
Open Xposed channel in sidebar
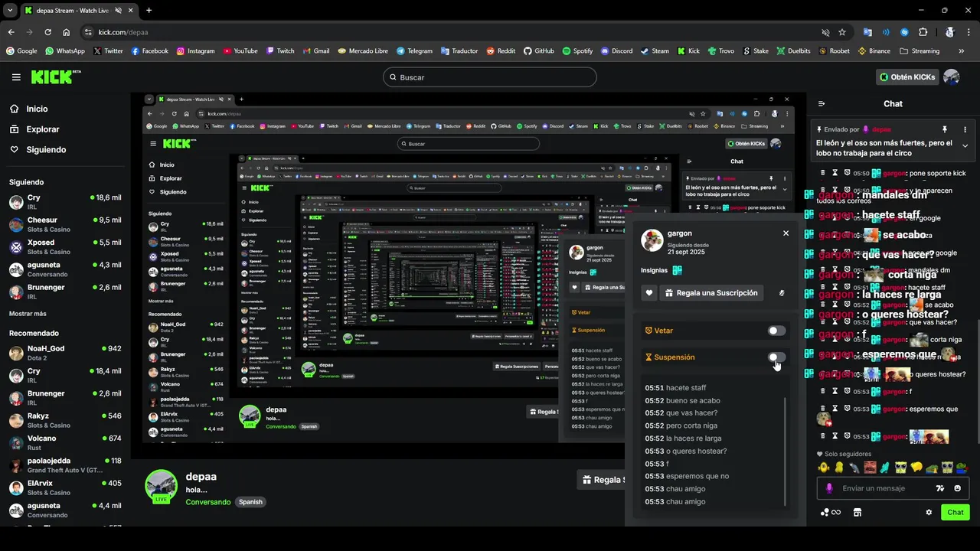click(x=65, y=246)
